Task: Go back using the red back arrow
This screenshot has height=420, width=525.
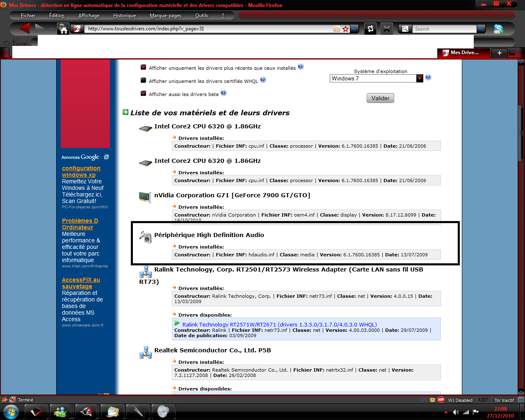Action: tap(24, 28)
